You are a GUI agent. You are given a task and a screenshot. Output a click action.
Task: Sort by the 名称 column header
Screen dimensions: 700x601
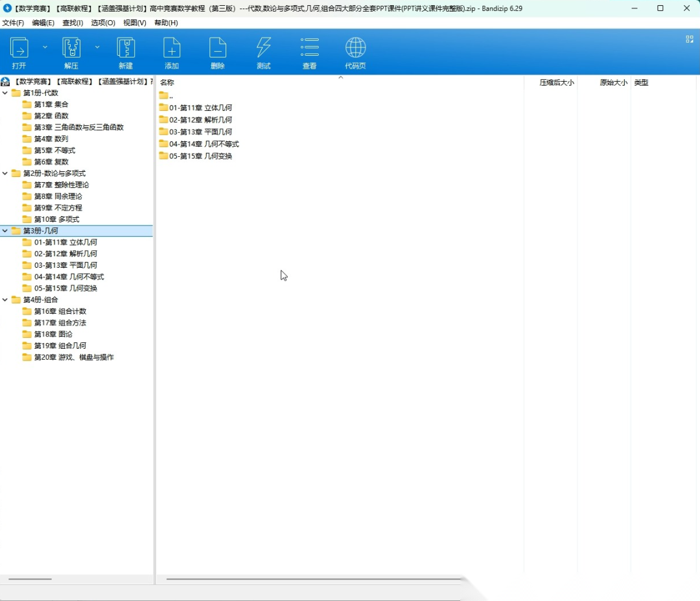pyautogui.click(x=167, y=82)
